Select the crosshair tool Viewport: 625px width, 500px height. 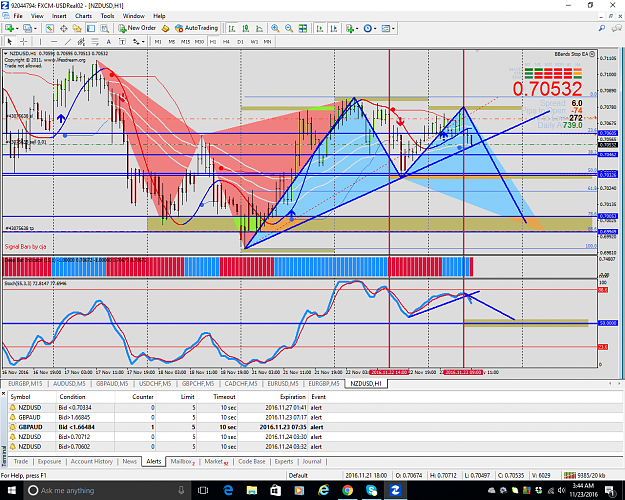coord(24,41)
